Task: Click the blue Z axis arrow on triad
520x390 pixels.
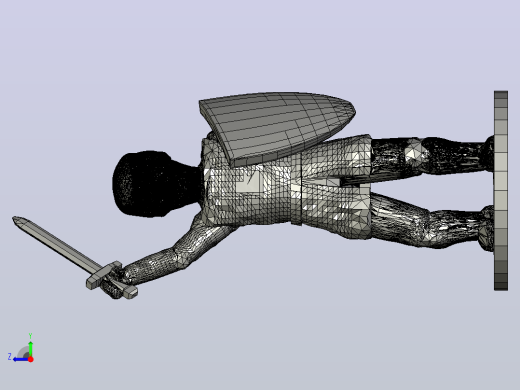Action: pos(20,359)
